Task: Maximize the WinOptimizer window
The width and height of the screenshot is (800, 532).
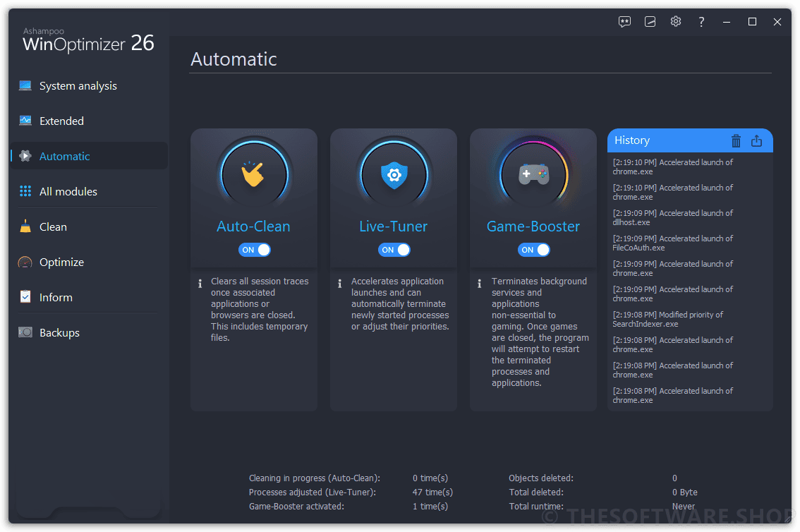Action: (752, 22)
